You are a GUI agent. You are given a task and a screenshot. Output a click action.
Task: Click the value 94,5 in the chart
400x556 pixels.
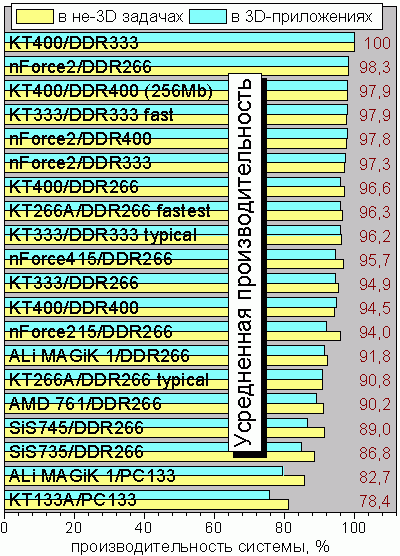tap(375, 308)
